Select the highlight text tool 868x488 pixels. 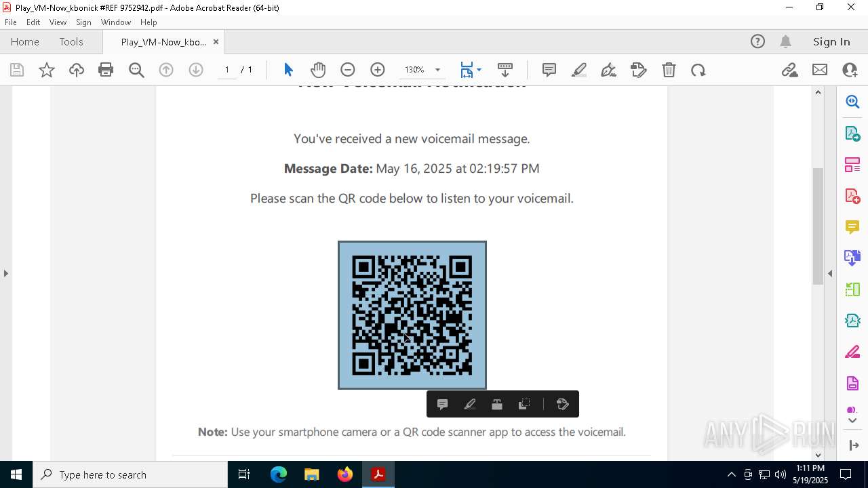[x=579, y=70]
